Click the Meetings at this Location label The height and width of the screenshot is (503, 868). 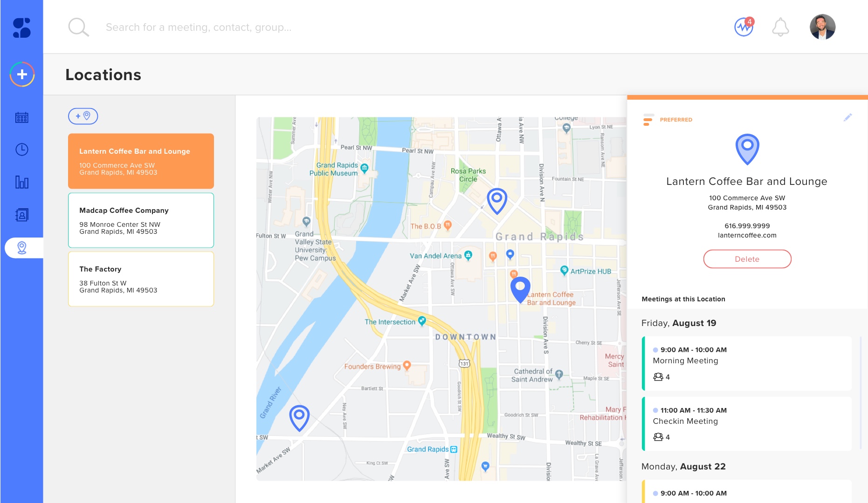(x=683, y=299)
